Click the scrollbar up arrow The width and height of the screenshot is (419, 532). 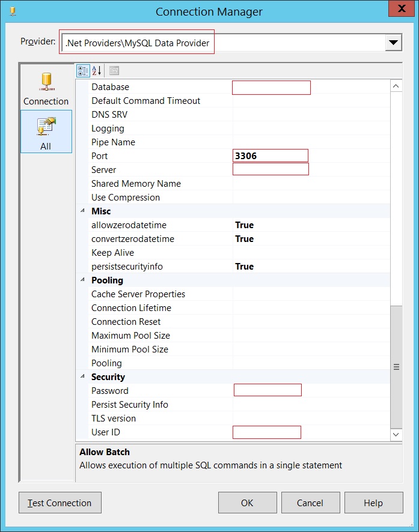tap(396, 86)
